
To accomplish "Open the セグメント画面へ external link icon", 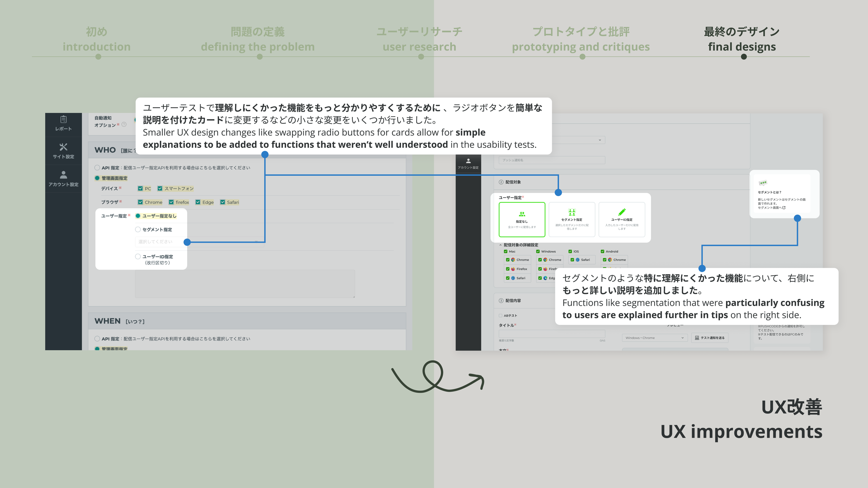I will (784, 208).
